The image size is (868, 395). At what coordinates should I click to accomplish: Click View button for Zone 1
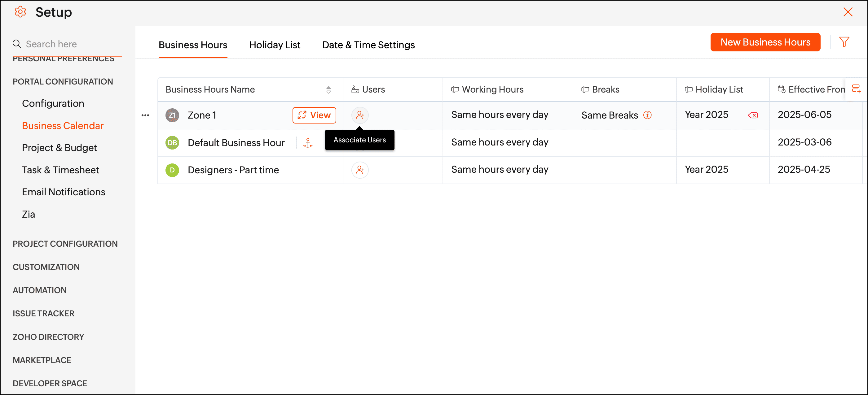click(314, 115)
